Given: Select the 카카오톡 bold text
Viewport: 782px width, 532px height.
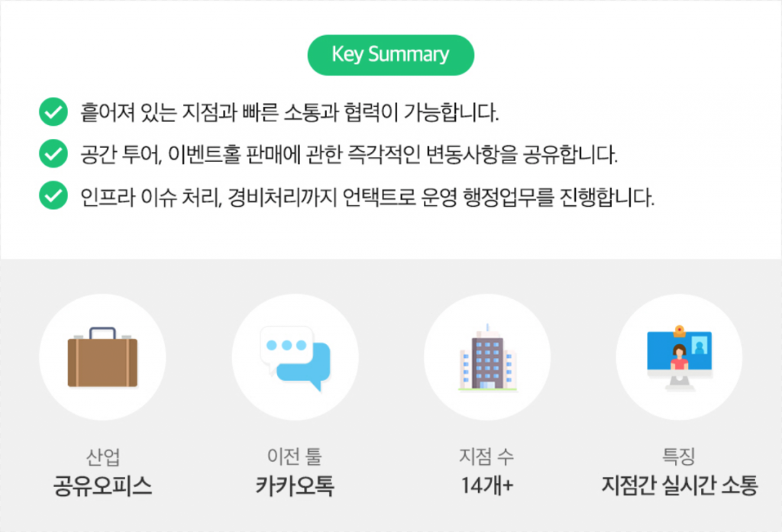Looking at the screenshot, I should click(x=295, y=485).
